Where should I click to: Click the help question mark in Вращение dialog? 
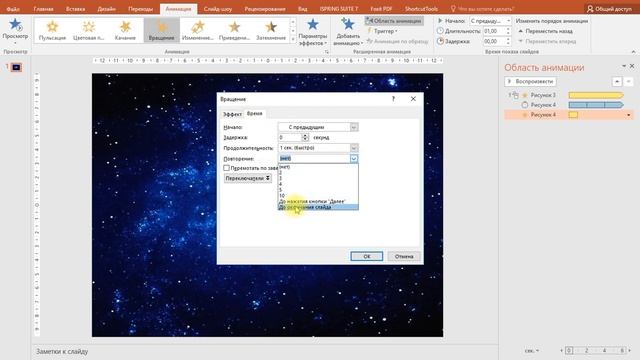[x=393, y=99]
